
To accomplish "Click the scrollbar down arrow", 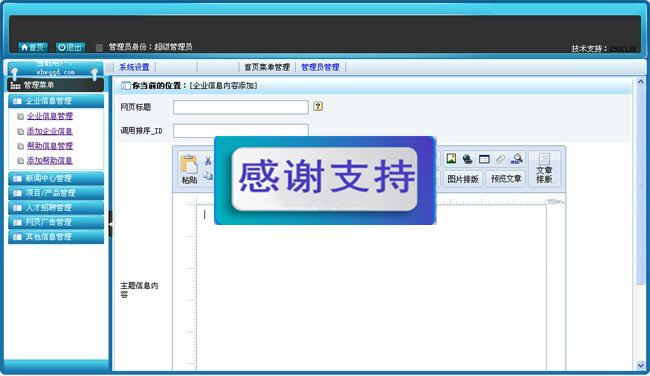I will (x=640, y=365).
